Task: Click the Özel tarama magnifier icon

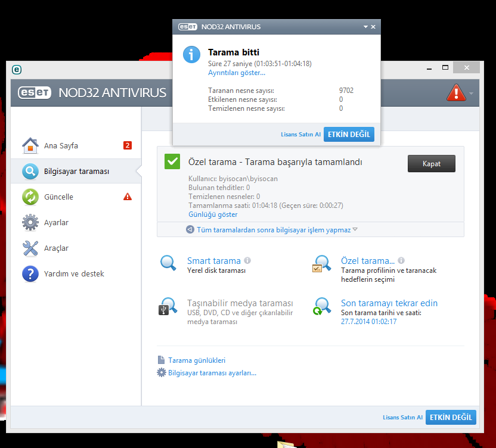Action: (321, 264)
